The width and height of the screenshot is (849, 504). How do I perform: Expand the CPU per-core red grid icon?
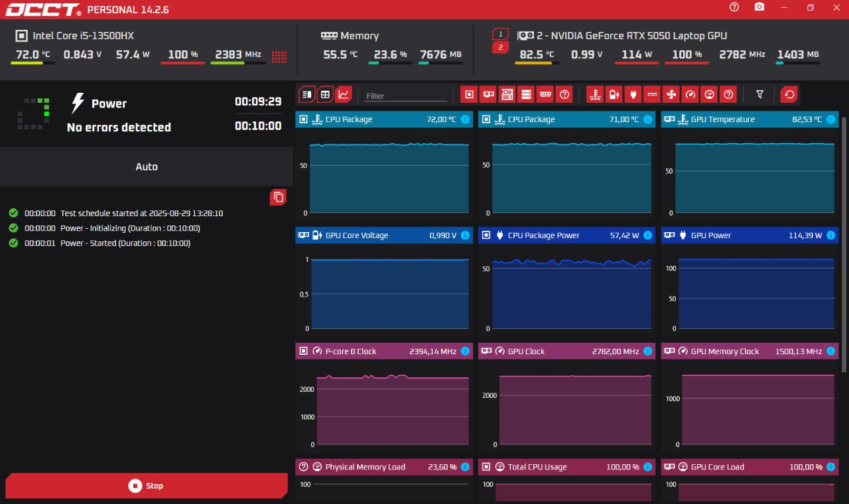[x=279, y=56]
